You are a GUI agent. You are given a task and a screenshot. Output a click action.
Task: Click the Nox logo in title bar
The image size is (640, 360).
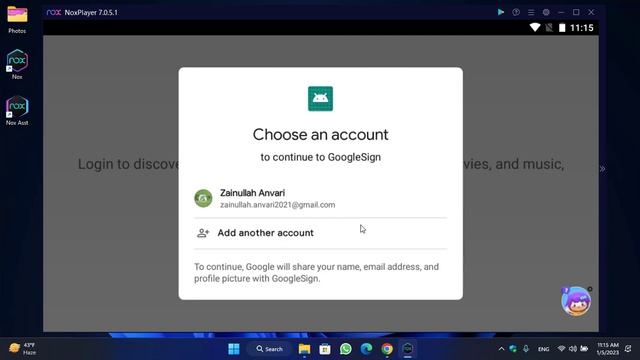[54, 12]
